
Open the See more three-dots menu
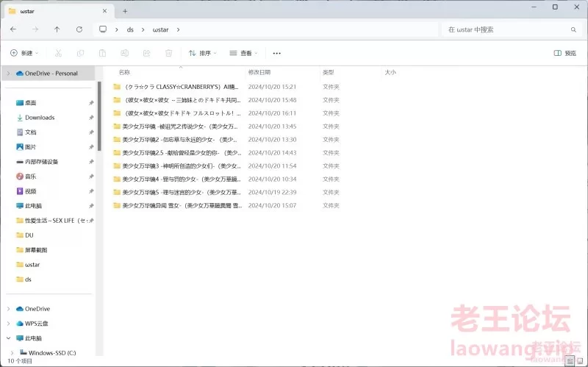[x=277, y=53]
